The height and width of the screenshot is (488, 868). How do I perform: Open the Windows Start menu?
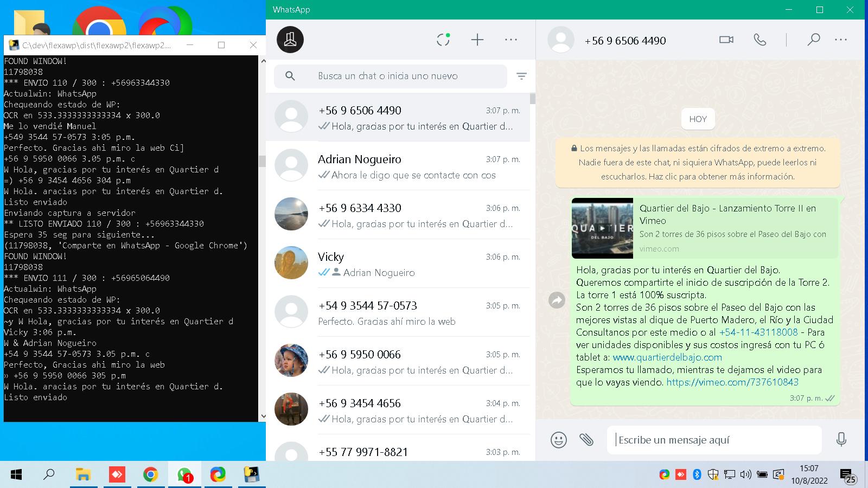click(16, 475)
